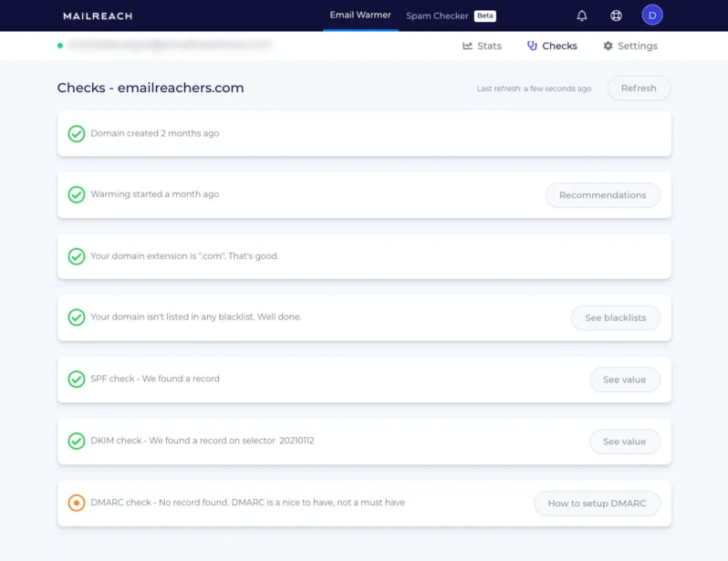
Task: Click green check icon for Domain created
Action: pos(77,134)
